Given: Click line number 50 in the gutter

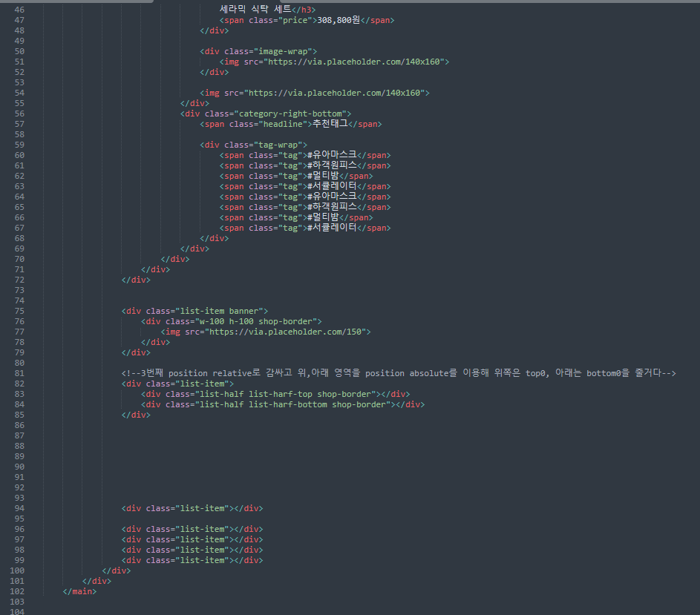Looking at the screenshot, I should 19,51.
